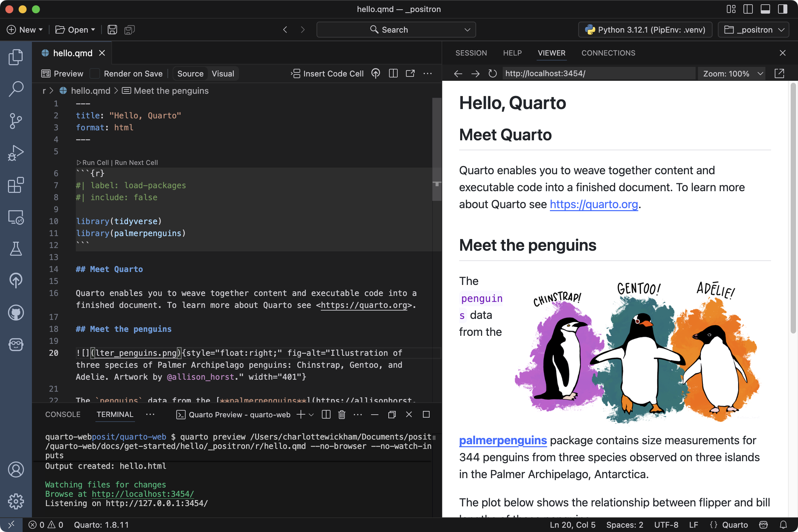
Task: Open the Accounts menu icon
Action: point(16,469)
